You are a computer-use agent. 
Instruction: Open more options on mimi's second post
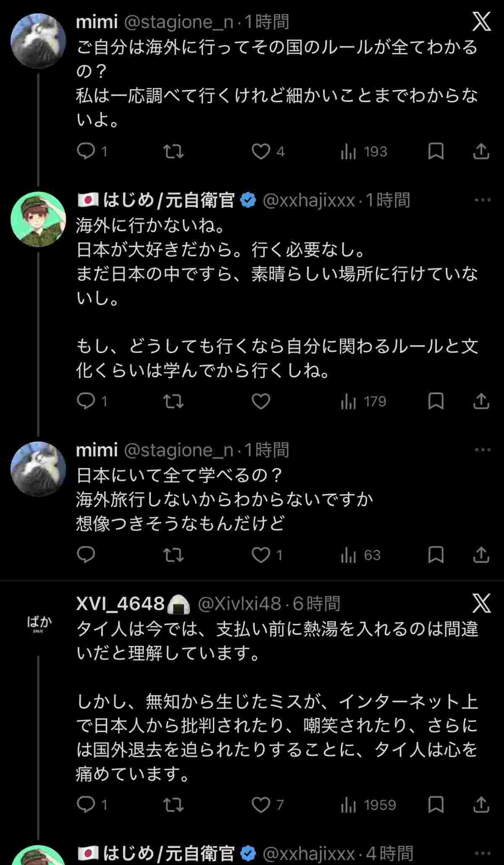pos(482,450)
